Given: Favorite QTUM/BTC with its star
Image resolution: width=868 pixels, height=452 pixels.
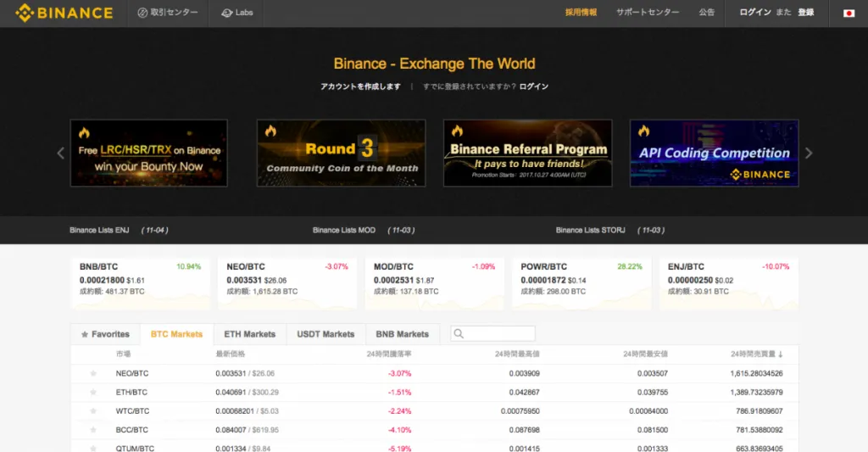Looking at the screenshot, I should coord(93,448).
